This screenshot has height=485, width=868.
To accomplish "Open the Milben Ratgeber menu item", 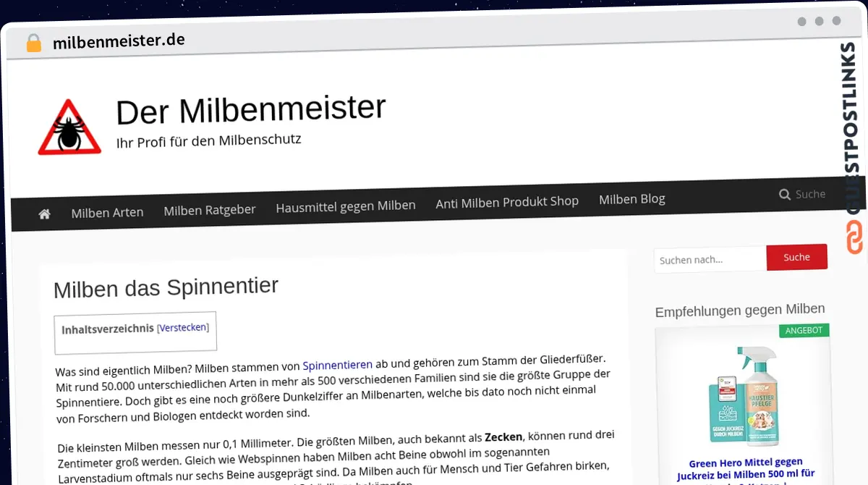I will [210, 210].
